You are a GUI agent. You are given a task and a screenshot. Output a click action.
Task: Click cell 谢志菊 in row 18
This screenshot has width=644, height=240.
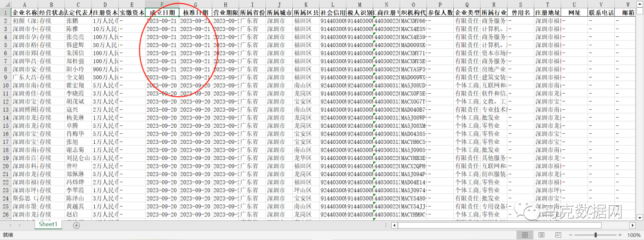click(x=78, y=150)
